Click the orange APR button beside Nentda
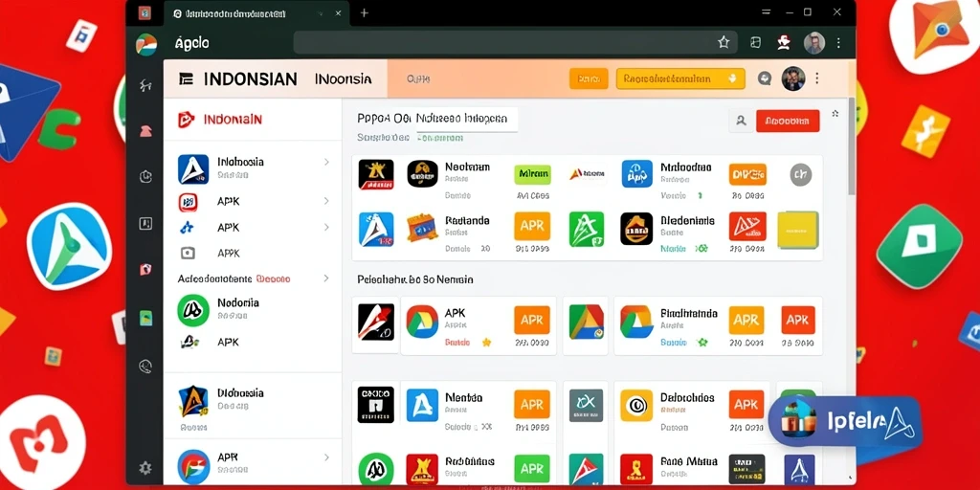This screenshot has height=490, width=980. (x=532, y=405)
